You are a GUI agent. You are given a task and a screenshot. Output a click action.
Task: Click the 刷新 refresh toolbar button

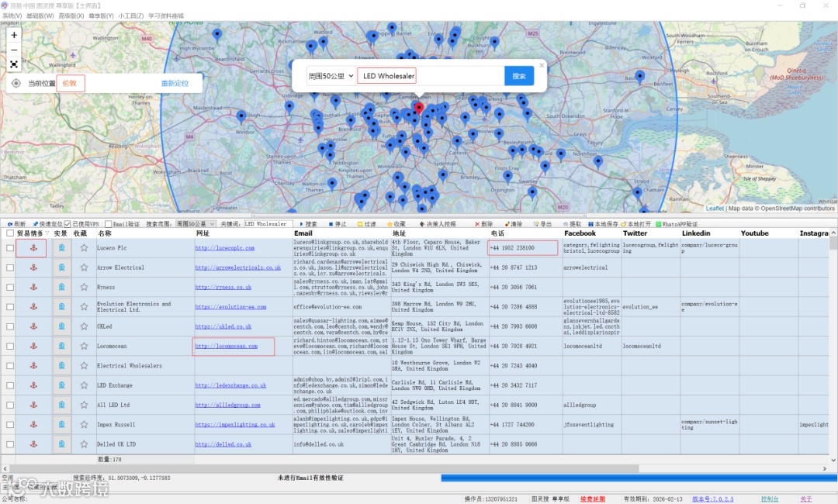16,224
